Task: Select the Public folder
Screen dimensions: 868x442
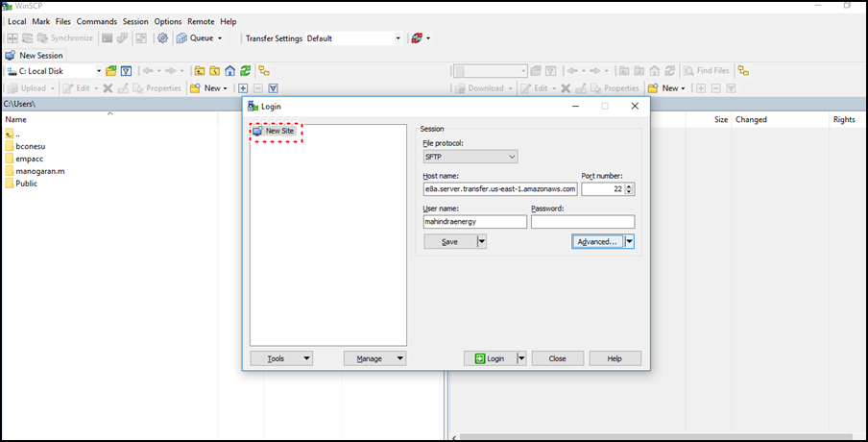Action: tap(21, 184)
